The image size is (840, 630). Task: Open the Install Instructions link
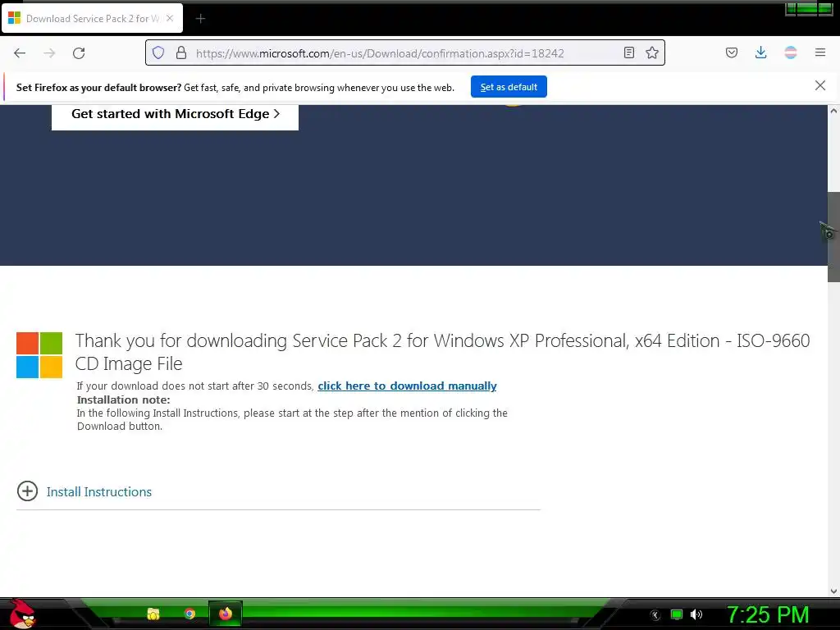tap(99, 492)
